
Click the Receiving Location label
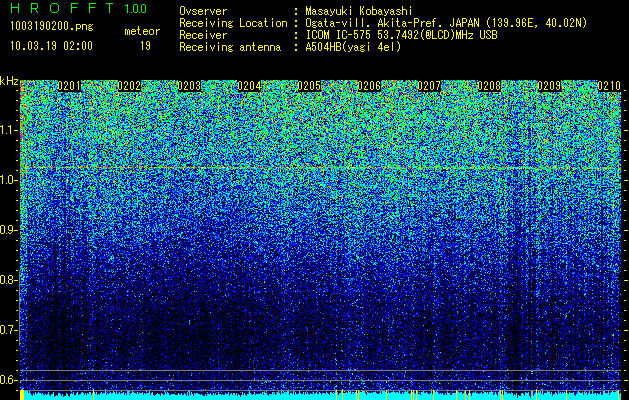[233, 23]
